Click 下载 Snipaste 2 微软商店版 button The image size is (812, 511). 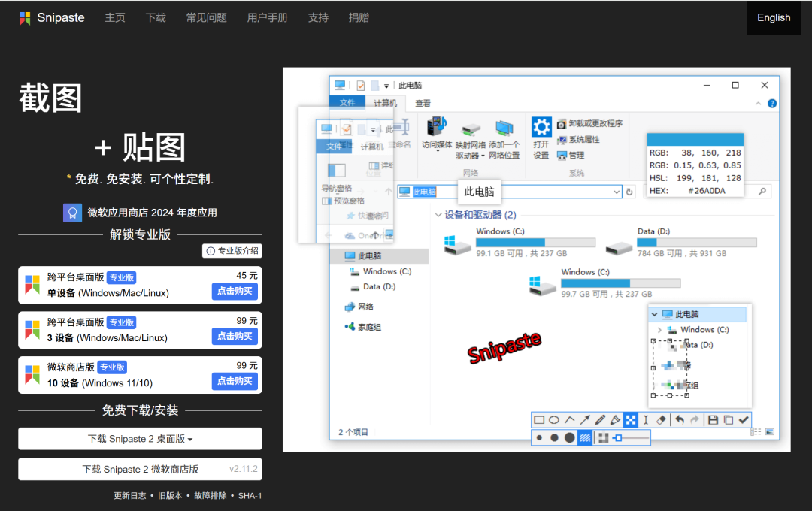coord(140,469)
